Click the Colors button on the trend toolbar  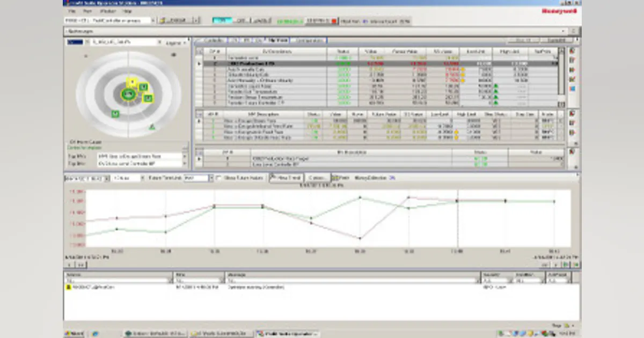coord(317,178)
